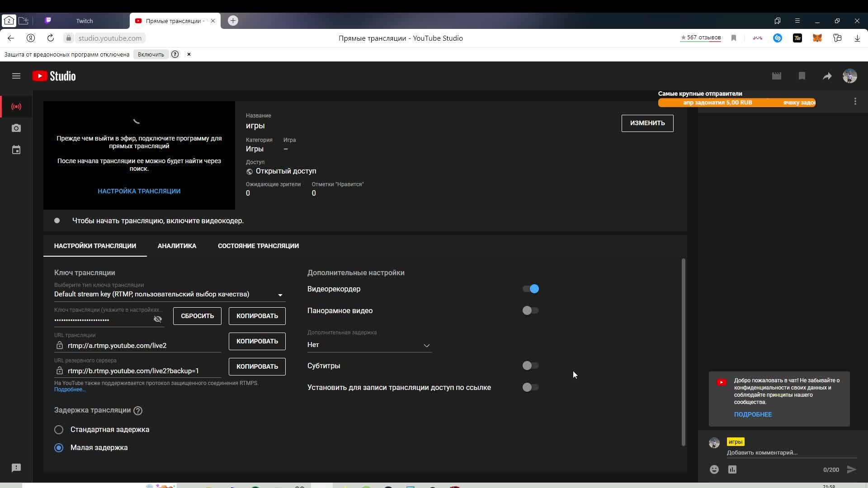Open the Дополнительная задержка dropdown
868x488 pixels.
(x=369, y=345)
